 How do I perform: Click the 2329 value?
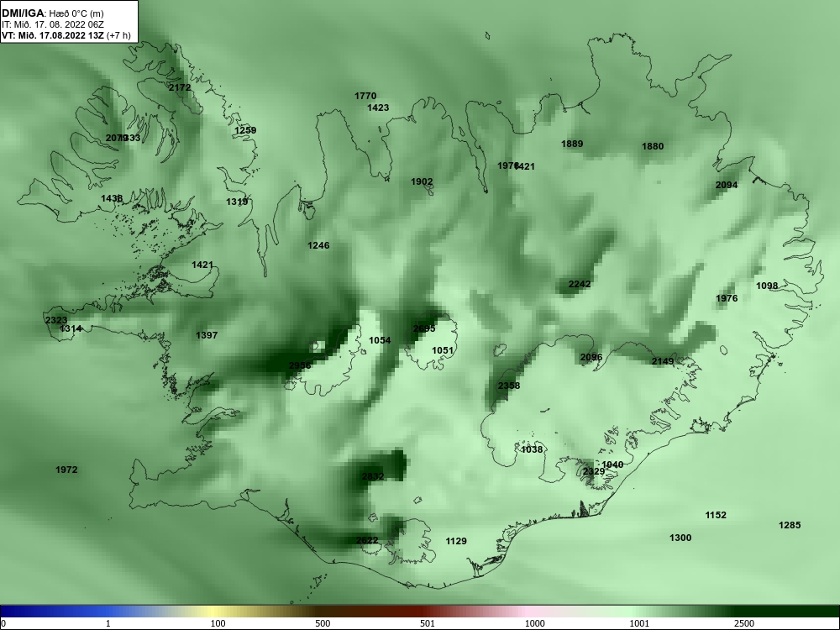[x=594, y=471]
